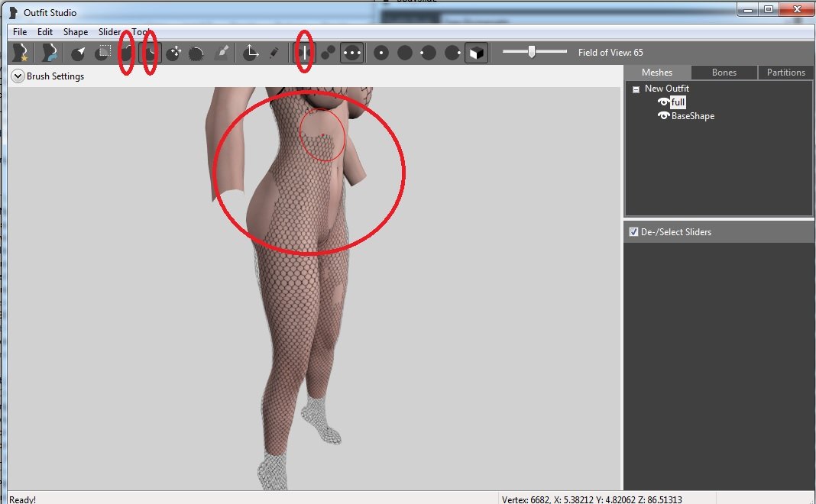The image size is (816, 504).
Task: Select the arrow Select tool
Action: point(79,53)
